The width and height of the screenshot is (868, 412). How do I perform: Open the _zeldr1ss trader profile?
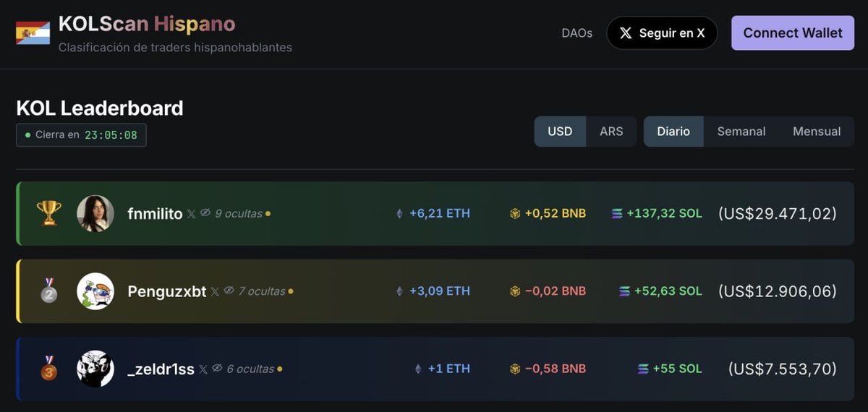161,369
